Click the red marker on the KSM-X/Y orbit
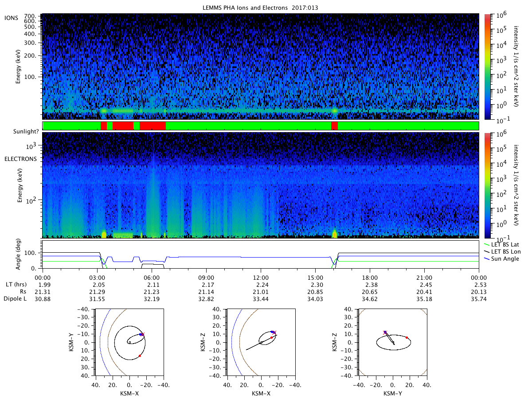Viewport: 532px width, 399px height. (x=140, y=356)
